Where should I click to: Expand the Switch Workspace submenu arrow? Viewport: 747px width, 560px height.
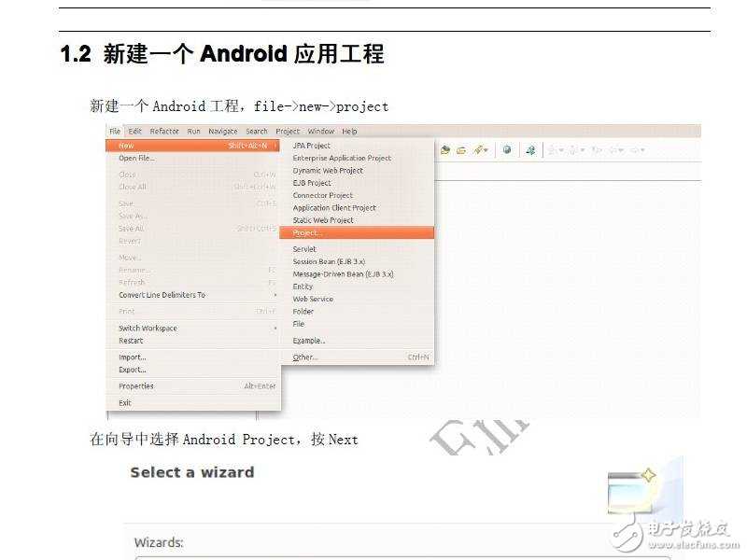tap(275, 329)
